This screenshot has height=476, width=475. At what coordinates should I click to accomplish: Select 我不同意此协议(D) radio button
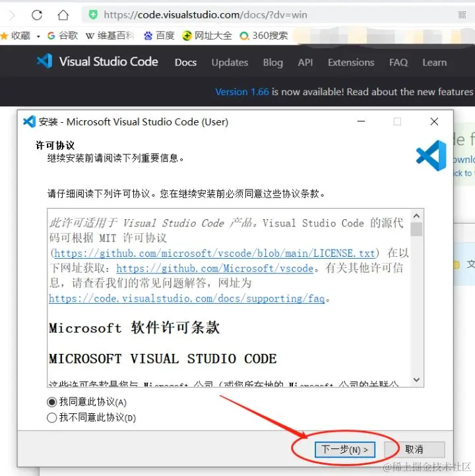coord(52,418)
